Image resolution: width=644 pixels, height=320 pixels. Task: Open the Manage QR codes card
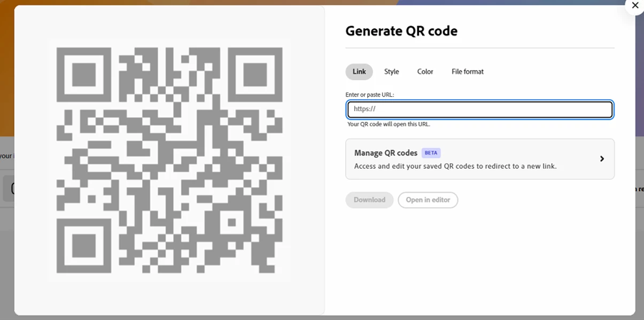(x=480, y=159)
